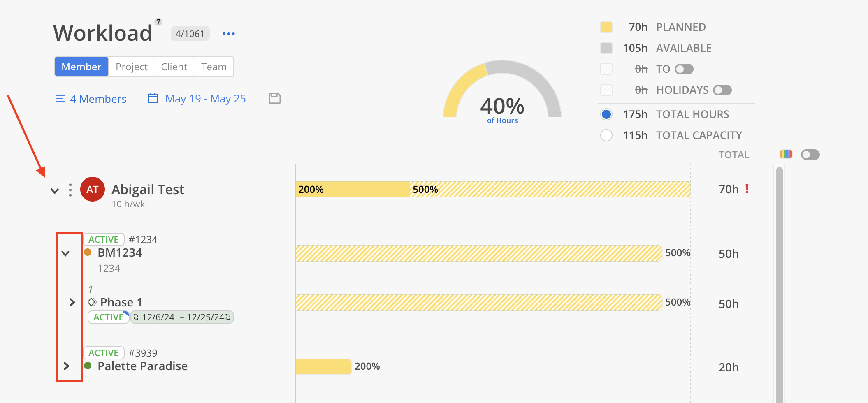Open the rainbow color-coding icon near TOTAL
868x403 pixels.
tap(786, 155)
